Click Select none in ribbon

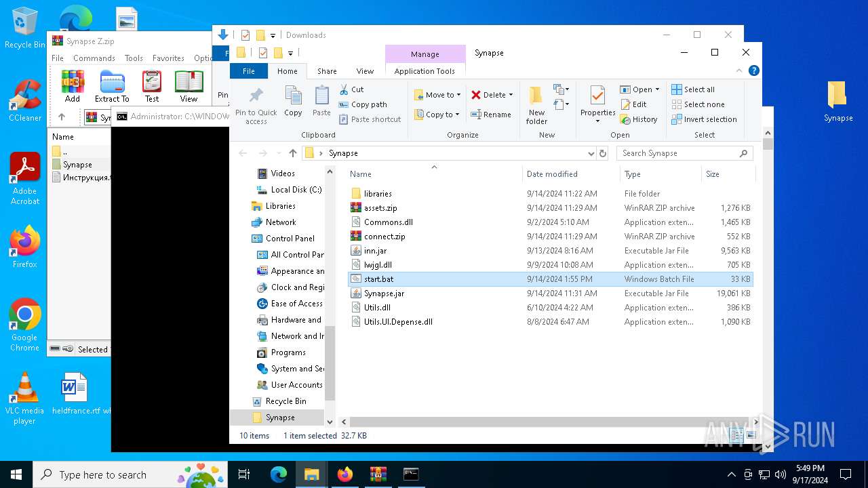tap(698, 104)
